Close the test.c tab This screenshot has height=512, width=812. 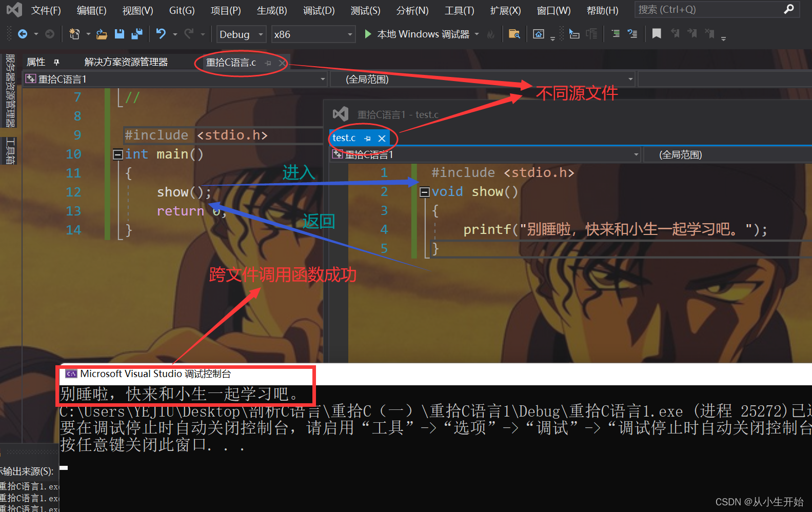tap(382, 139)
